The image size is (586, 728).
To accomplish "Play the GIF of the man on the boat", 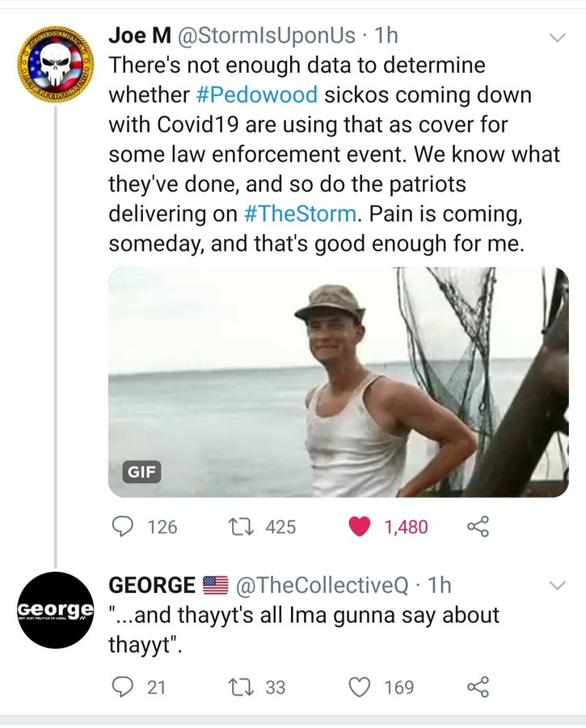I will coord(338,382).
